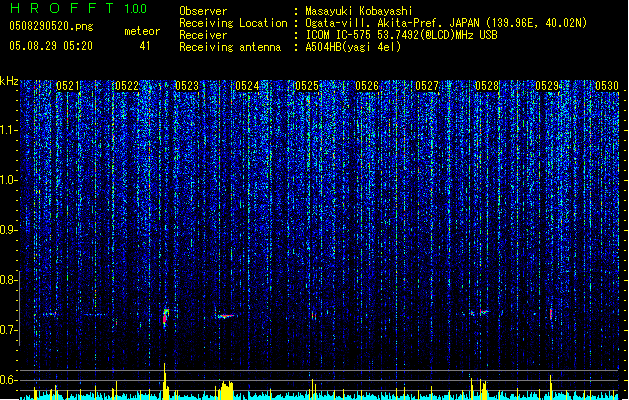Click the bright meteor echo after 0522
Viewport: 629px width, 400px height.
click(x=165, y=317)
